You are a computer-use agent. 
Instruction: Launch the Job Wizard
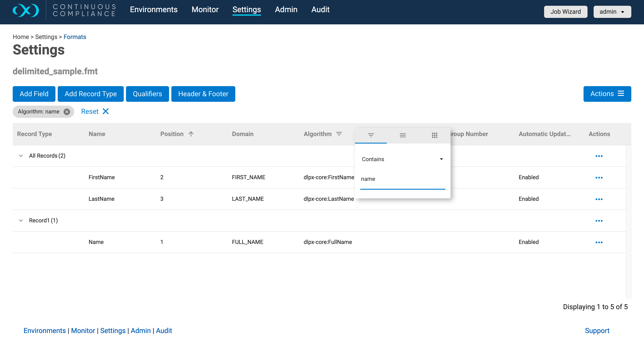(566, 11)
